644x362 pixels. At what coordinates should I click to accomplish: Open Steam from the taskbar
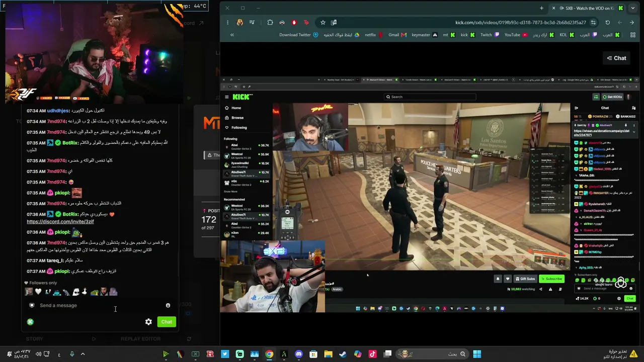tap(343, 354)
